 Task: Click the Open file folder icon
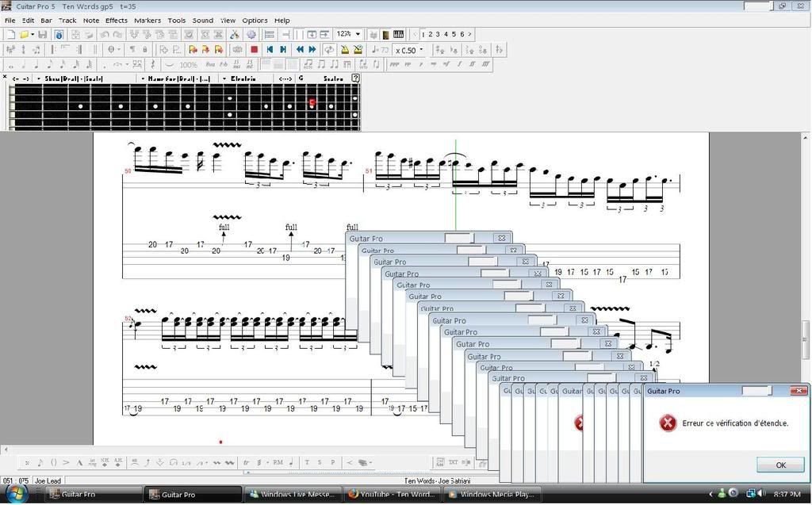coord(24,35)
